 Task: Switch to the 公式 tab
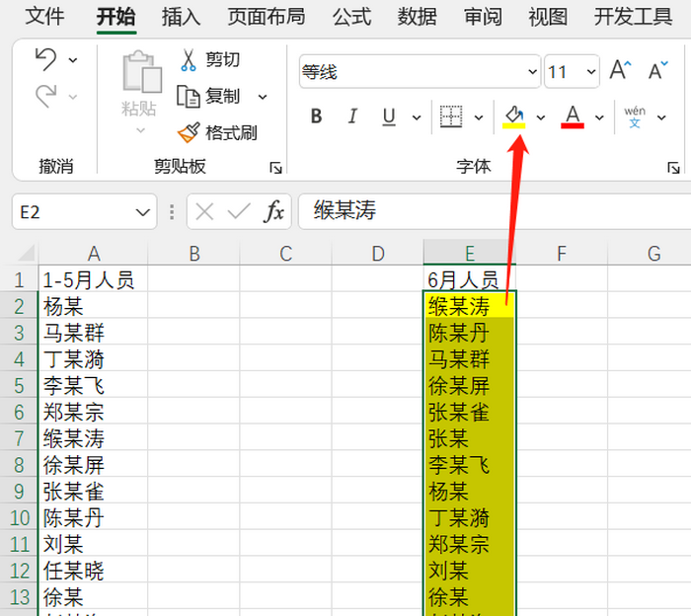351,17
